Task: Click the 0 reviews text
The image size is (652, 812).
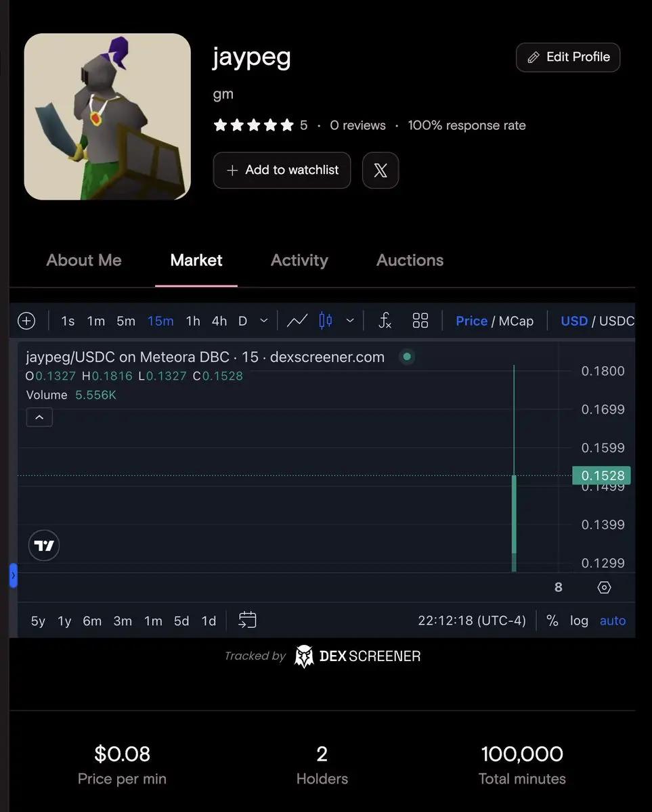Action: (357, 126)
